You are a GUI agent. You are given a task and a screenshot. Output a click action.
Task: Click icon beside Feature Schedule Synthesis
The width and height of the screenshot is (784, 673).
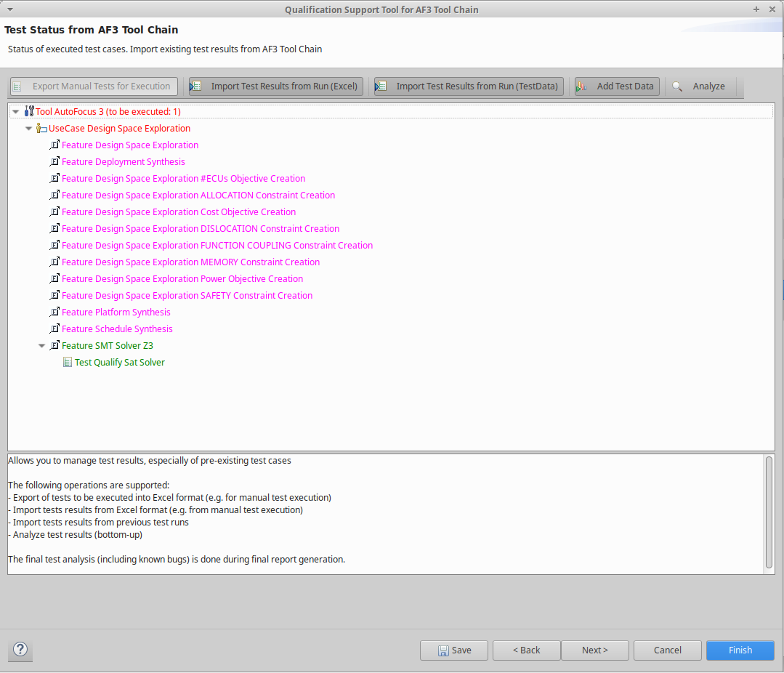[54, 329]
